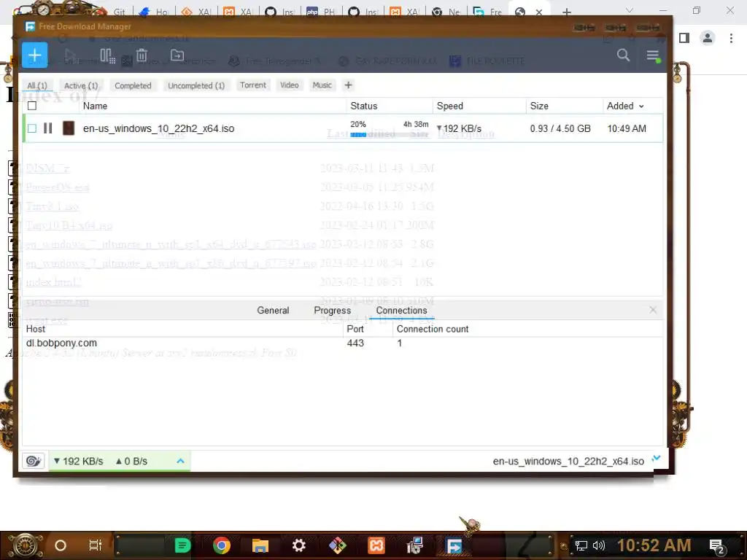Select all downloads header checkbox

coord(32,106)
